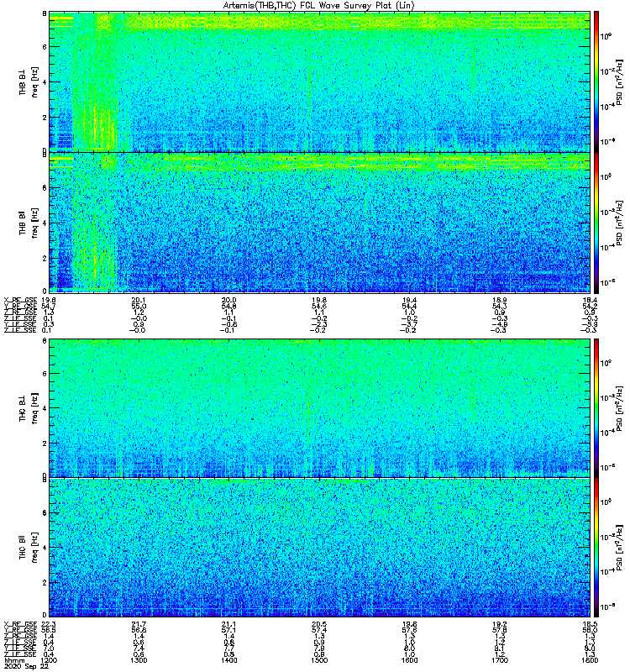Click the THC X_RE_GSE value '21.1'
630x672 pixels.
tap(228, 624)
